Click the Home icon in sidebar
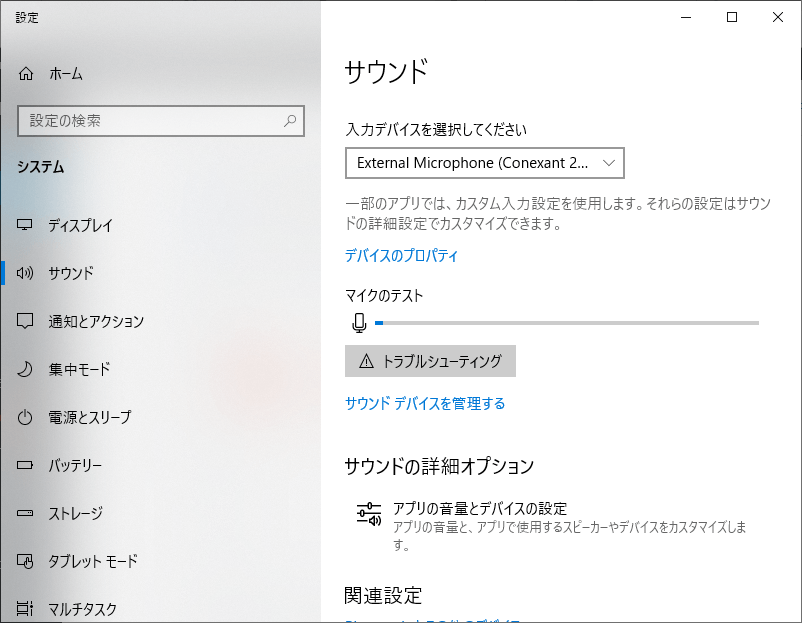The height and width of the screenshot is (623, 802). [x=27, y=74]
